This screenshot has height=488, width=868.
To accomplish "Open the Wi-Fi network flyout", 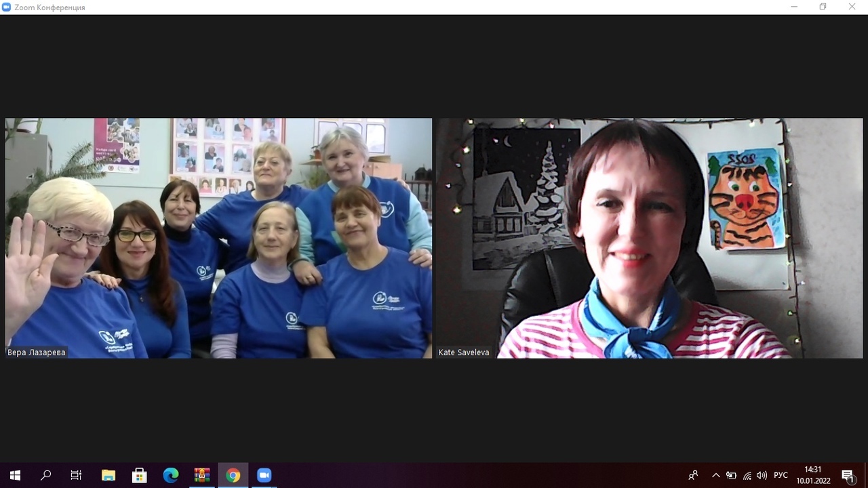I will pos(747,475).
